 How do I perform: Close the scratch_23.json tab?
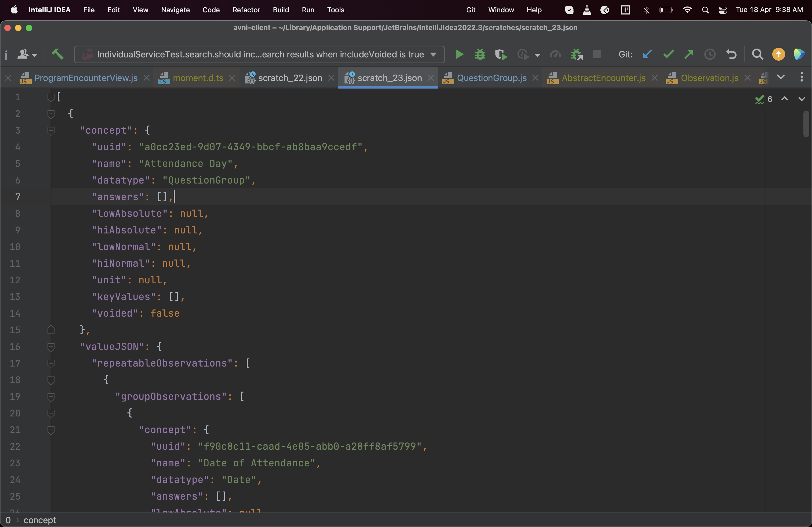click(x=430, y=78)
